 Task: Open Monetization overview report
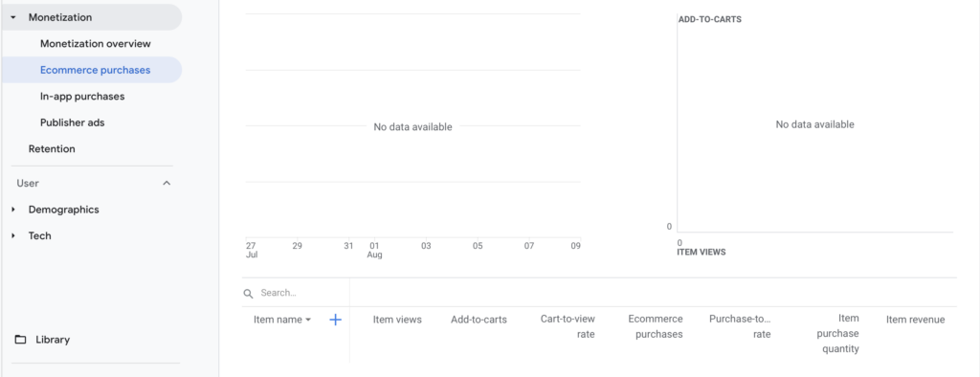pos(96,44)
